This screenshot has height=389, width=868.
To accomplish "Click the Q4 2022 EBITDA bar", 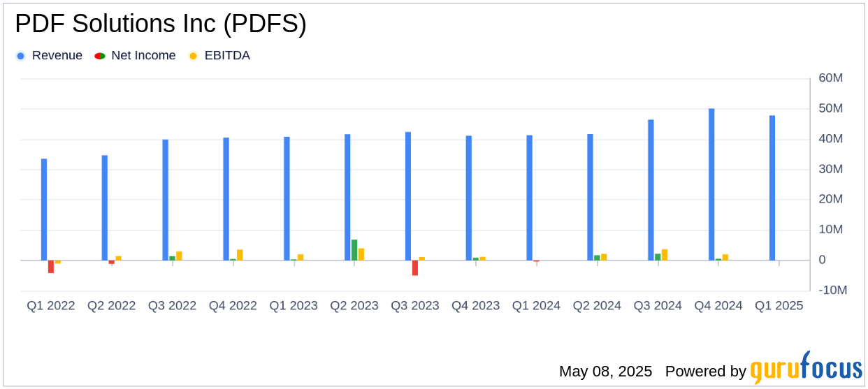I will 240,255.
